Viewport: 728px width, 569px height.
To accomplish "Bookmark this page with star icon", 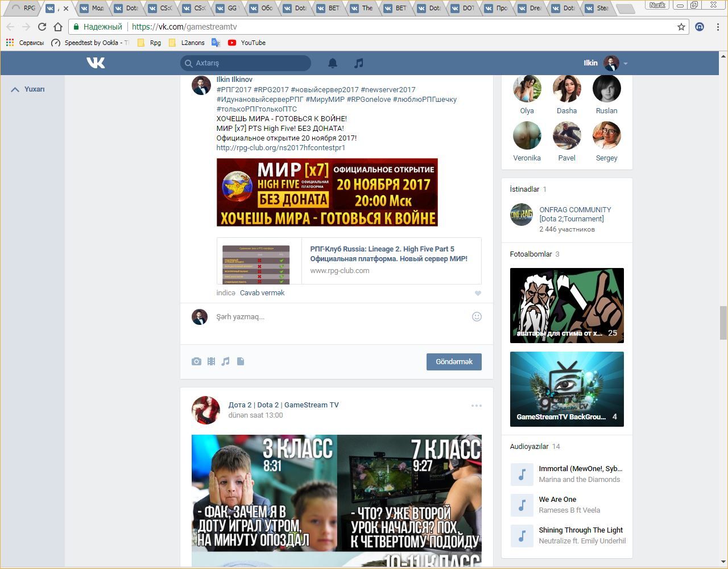I will [x=681, y=27].
